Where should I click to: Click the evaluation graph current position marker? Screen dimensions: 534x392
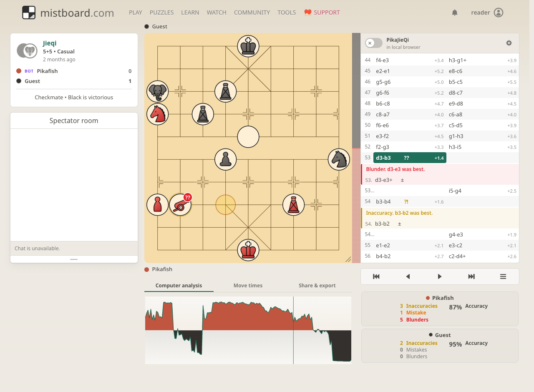pos(293,330)
